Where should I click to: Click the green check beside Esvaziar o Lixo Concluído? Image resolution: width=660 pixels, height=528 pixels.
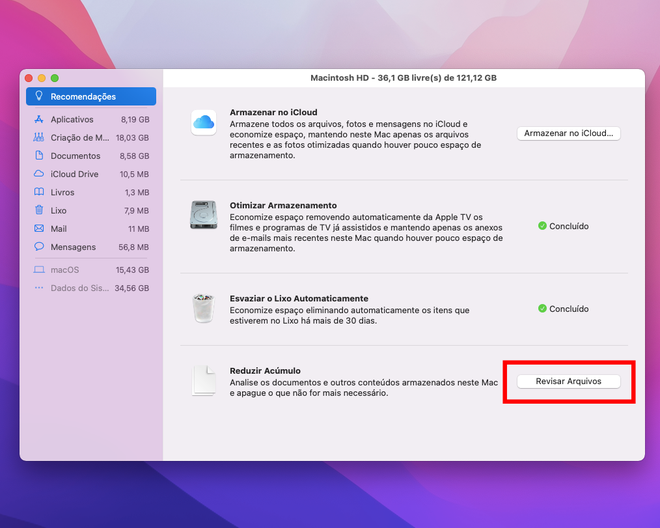click(542, 308)
